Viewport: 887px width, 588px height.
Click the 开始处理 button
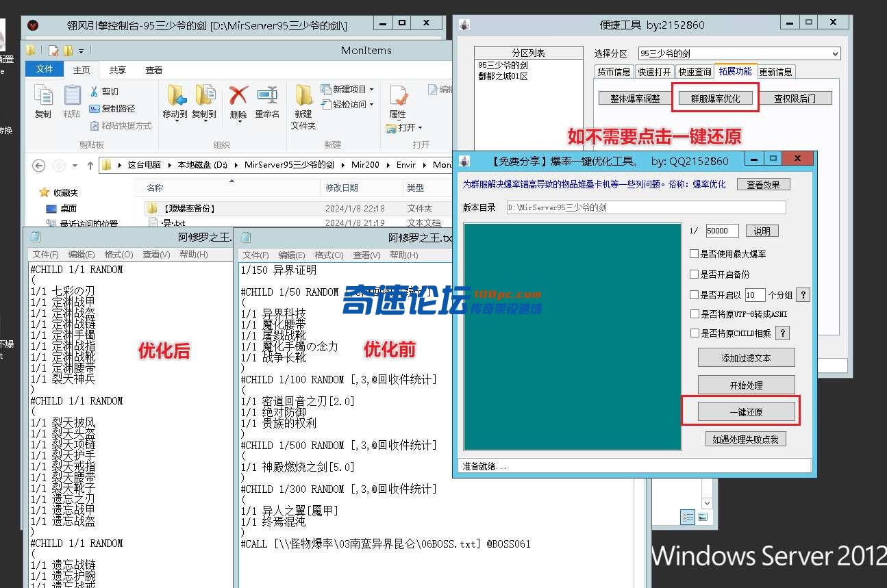(746, 385)
